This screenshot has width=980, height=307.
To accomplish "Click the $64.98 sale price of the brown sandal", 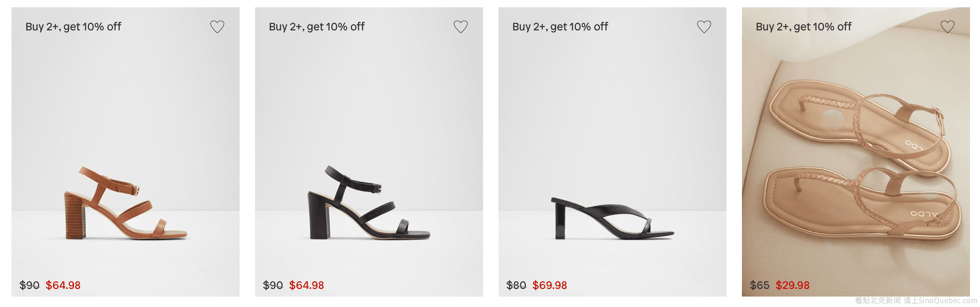I will click(63, 285).
